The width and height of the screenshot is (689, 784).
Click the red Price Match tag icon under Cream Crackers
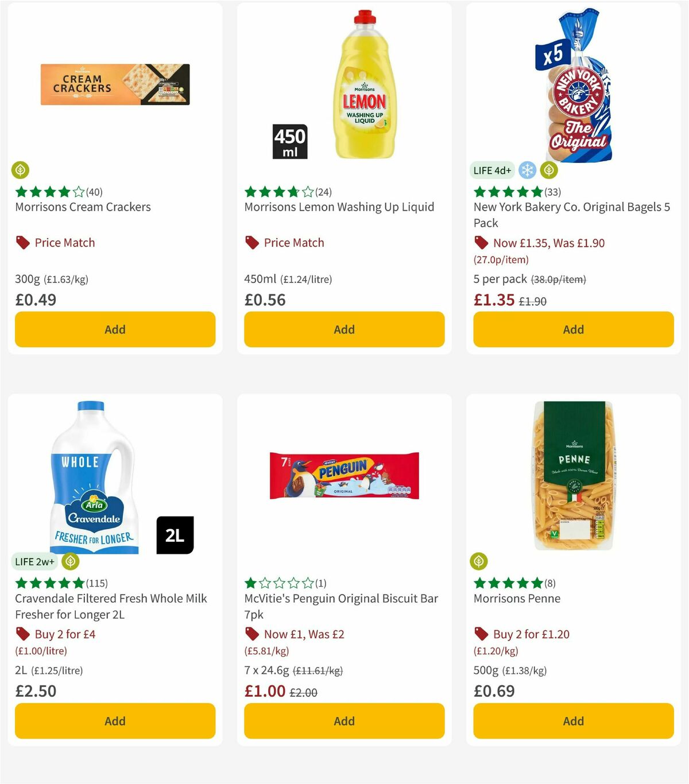(x=22, y=242)
